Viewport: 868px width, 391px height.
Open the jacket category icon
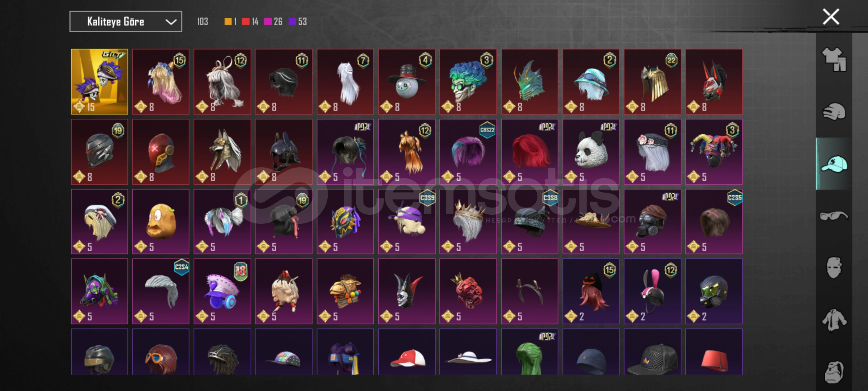(x=834, y=320)
